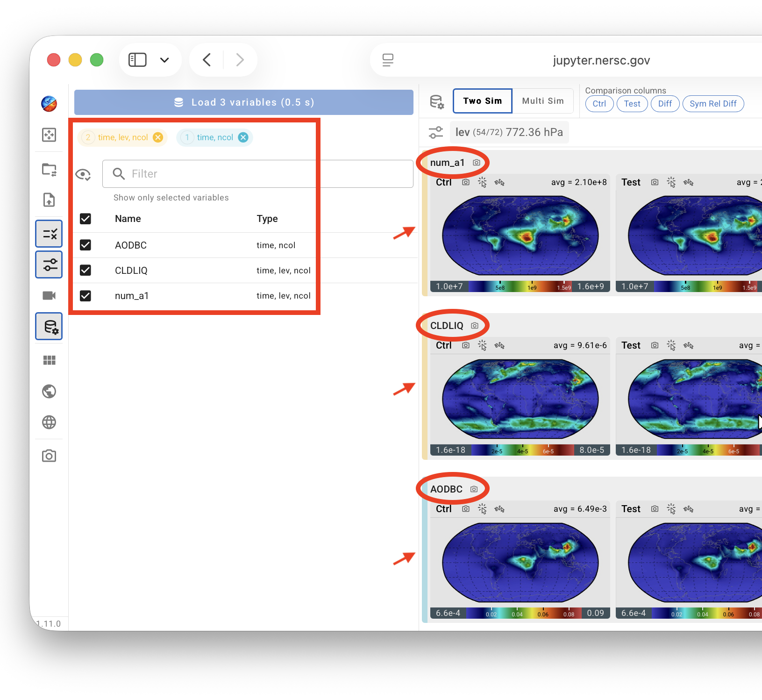Toggle the variable selection list icon
The image size is (762, 700).
(x=49, y=234)
